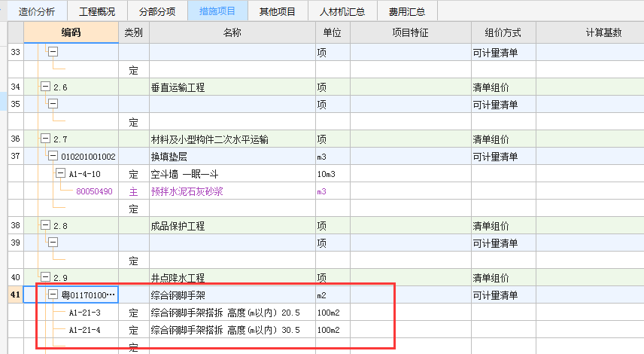Screen dimensions: 644x354
Task: Select the 成品保护工程 name cell
Action: pyautogui.click(x=232, y=226)
